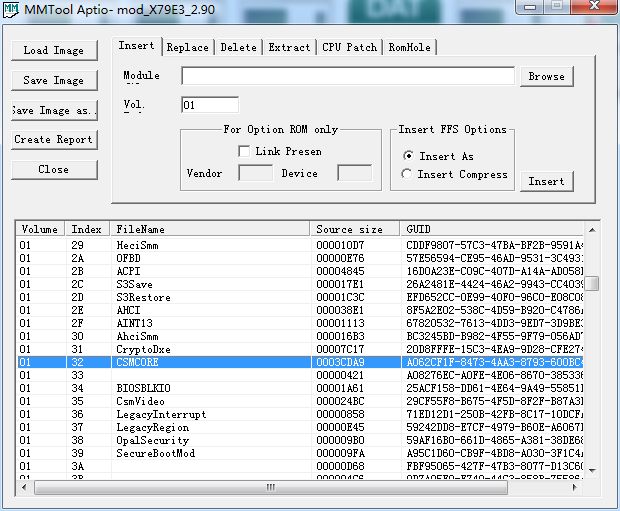Select the AHCI module row
Screen dimensions: 620x511
(301, 310)
